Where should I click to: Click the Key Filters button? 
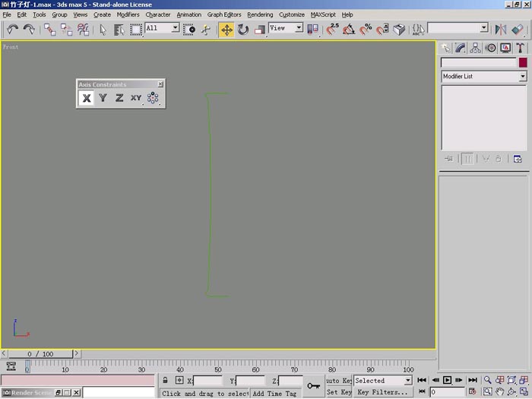[x=383, y=392]
